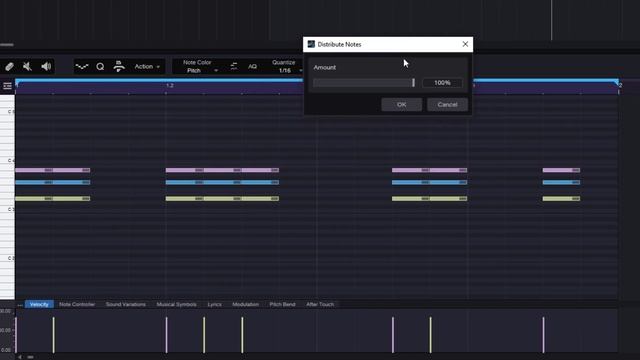Open the Modulation tab

[x=245, y=304]
